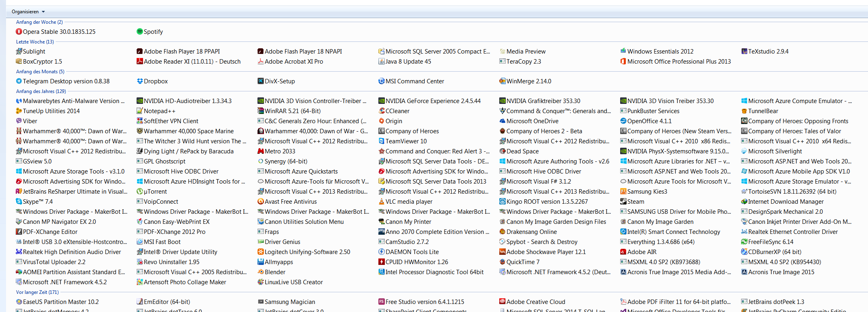
Task: Select 'BoxCryptor 1.5' entry
Action: [x=39, y=61]
